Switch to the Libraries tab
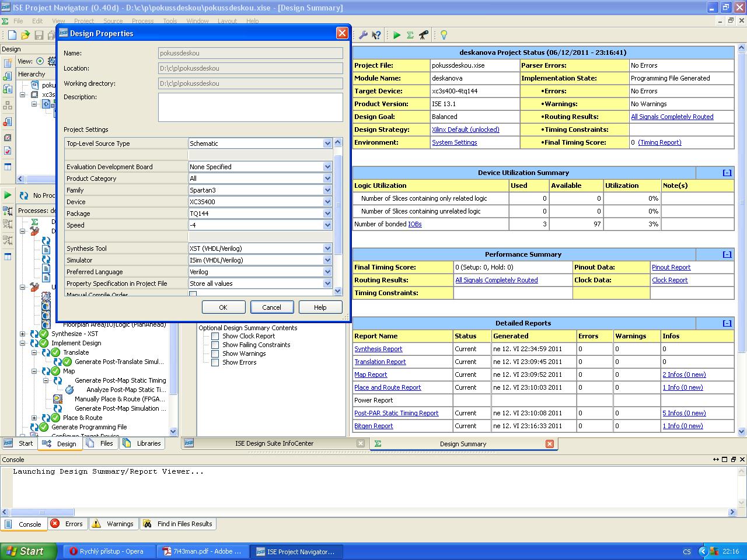 [x=142, y=443]
